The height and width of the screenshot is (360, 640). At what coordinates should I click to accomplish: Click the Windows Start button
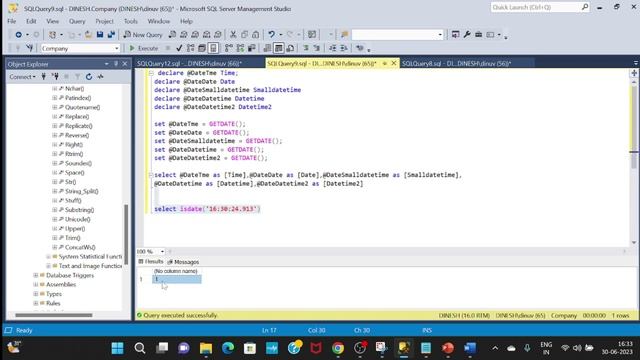[x=118, y=348]
